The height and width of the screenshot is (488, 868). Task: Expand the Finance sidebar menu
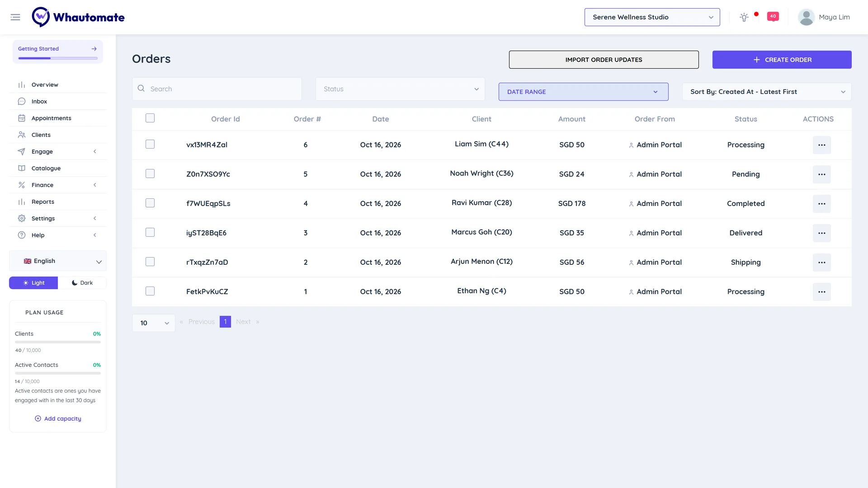(x=58, y=185)
